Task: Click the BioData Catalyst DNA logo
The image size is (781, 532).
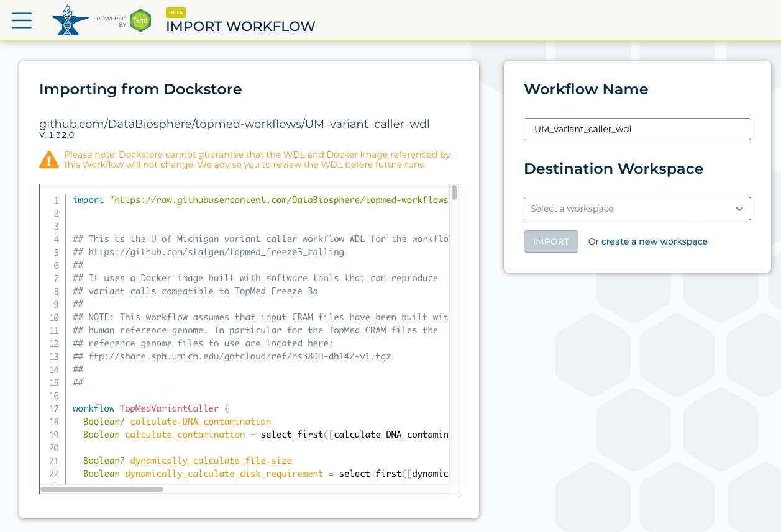Action: point(70,20)
